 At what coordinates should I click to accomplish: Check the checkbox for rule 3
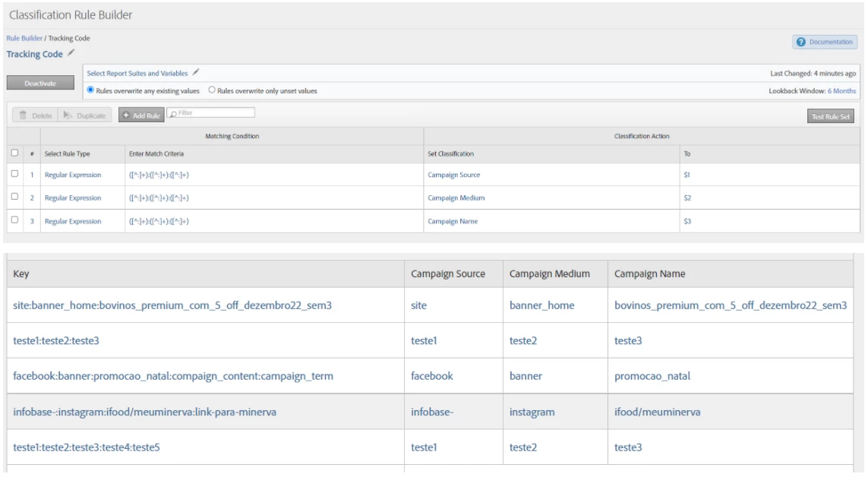[x=15, y=220]
